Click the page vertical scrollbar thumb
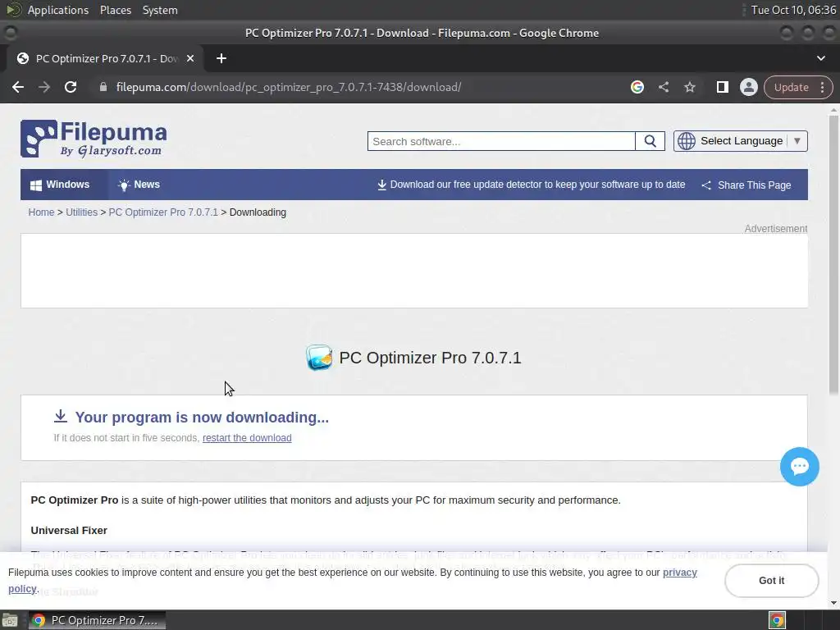 click(x=833, y=256)
